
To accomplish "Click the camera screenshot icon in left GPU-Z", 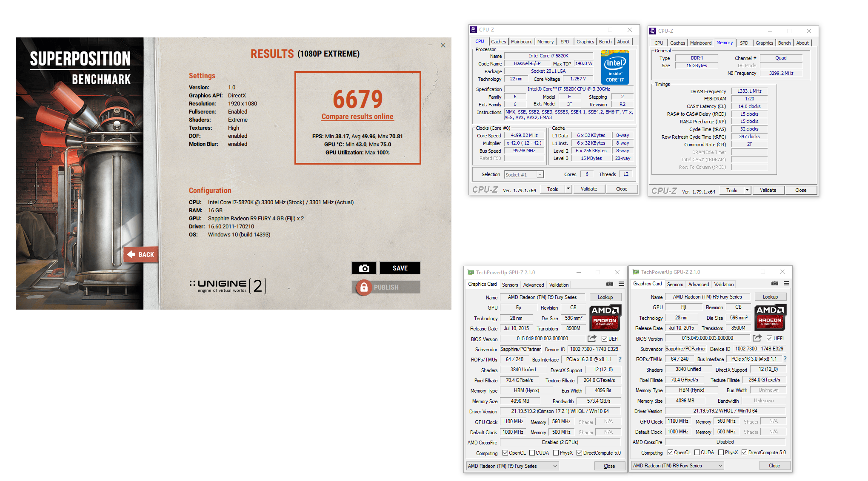I will click(x=610, y=284).
